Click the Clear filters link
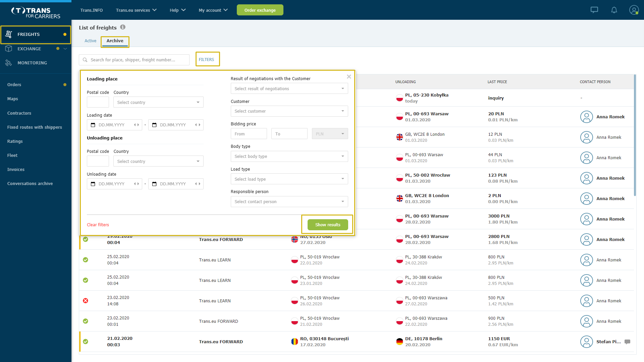This screenshot has height=362, width=644. 98,225
